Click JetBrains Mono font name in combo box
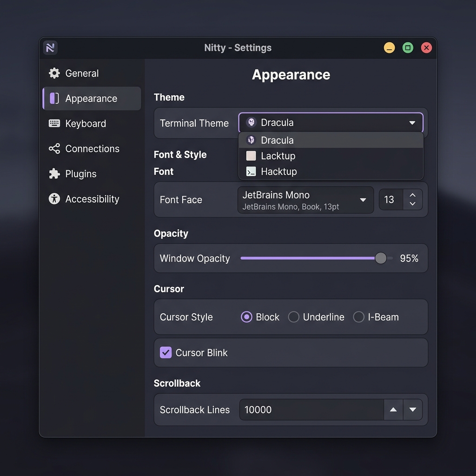Viewport: 476px width, 476px height. point(276,195)
